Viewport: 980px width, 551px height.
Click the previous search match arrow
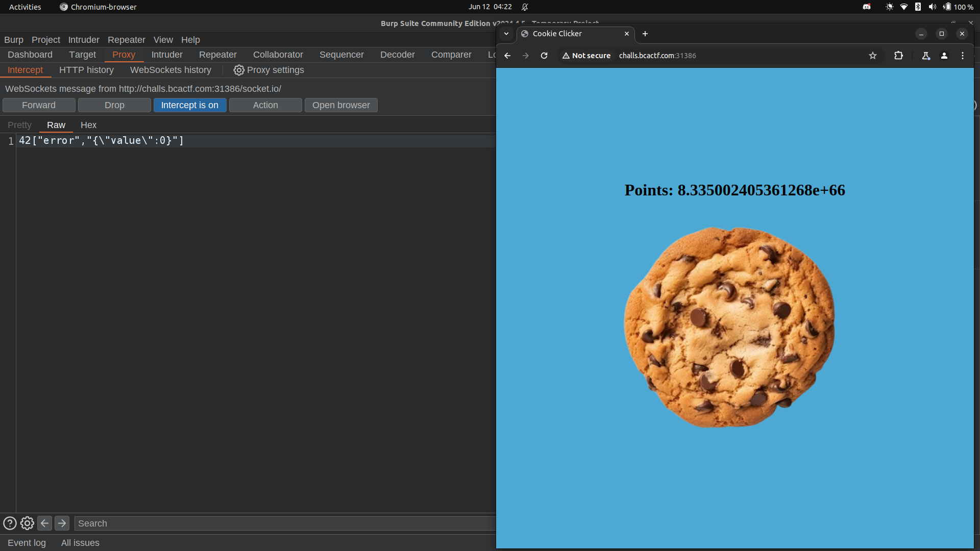tap(44, 523)
